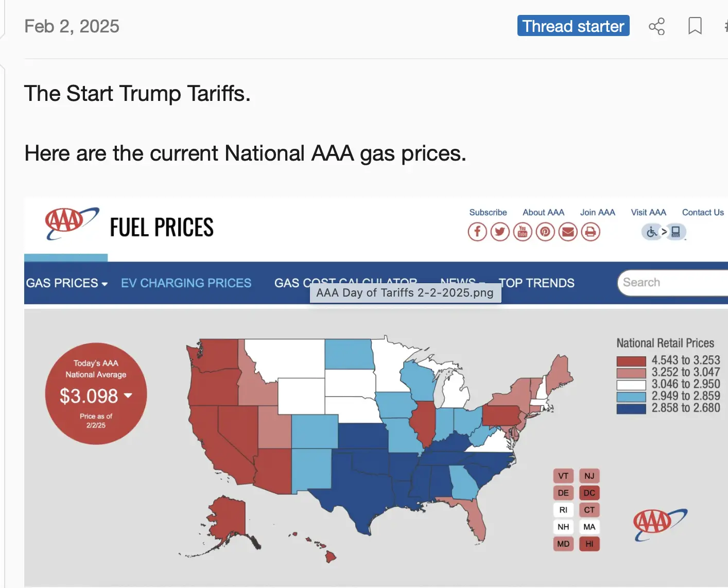Expand the GAS PRICES dropdown menu
Screen dimensions: 728x588
[66, 283]
